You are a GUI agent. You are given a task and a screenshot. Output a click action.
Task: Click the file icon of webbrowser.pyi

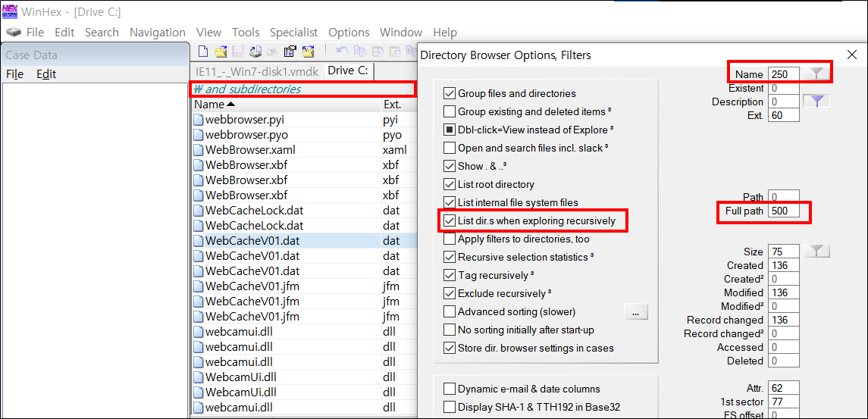[198, 120]
